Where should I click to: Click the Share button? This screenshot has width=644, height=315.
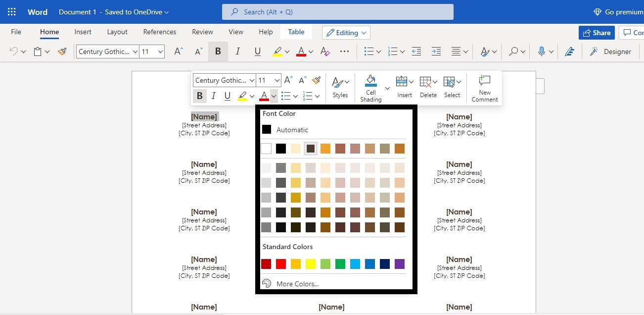[597, 33]
